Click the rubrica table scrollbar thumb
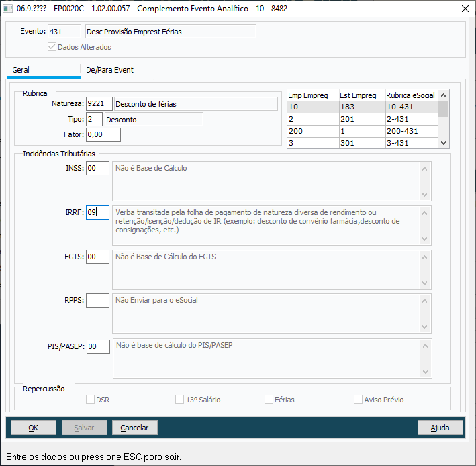Screen dimensions: 476x466 [443, 109]
